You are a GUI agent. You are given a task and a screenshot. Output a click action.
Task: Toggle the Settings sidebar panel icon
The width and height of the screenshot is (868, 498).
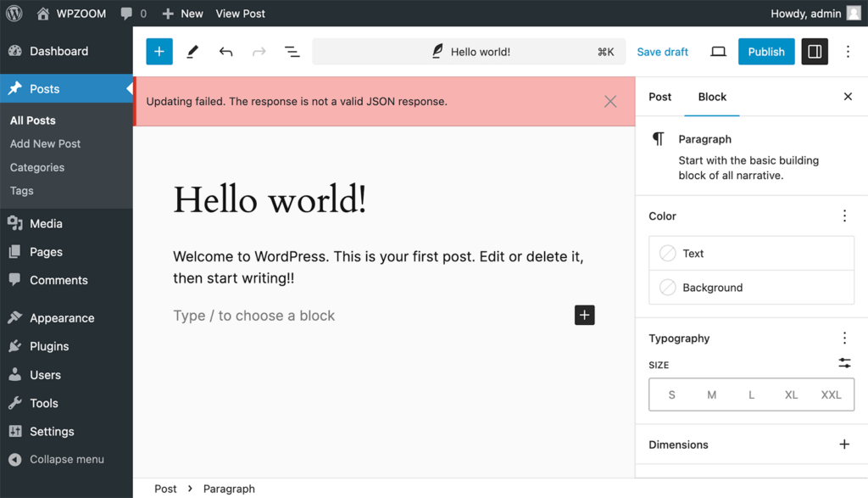[815, 52]
